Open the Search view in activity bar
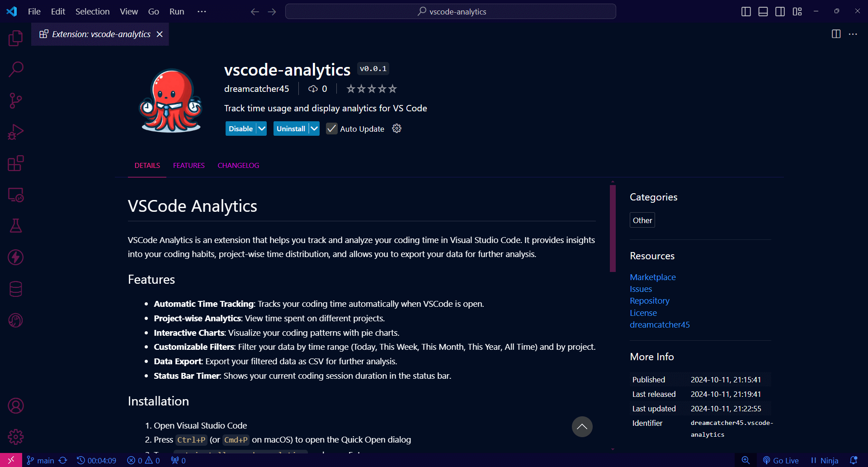868x467 pixels. (x=16, y=69)
